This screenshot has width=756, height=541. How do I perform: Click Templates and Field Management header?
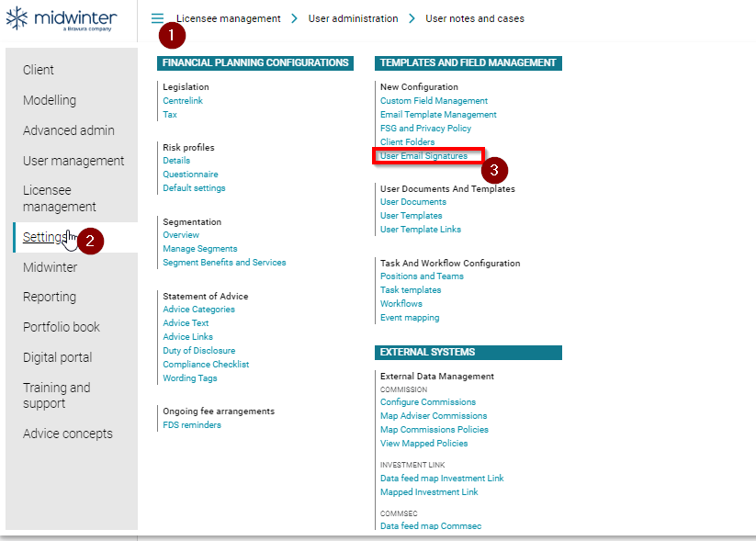[468, 63]
